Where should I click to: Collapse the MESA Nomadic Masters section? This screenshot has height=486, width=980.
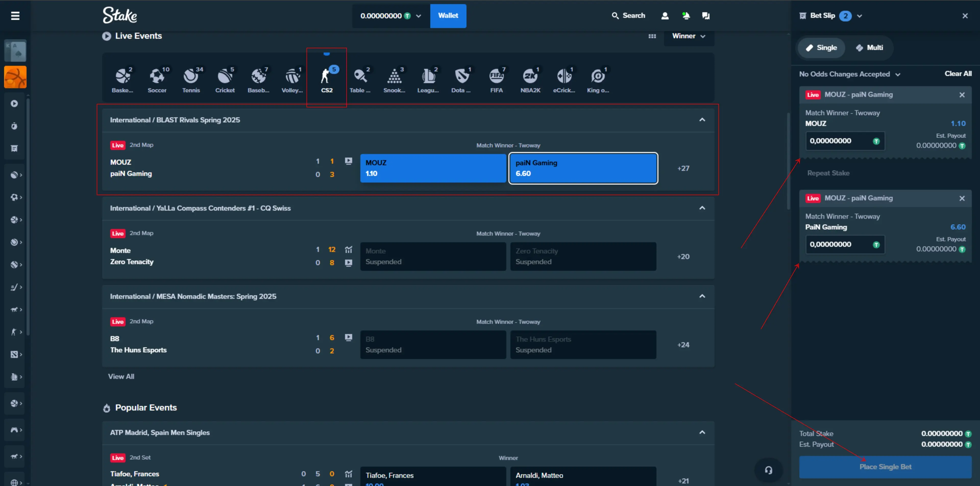[x=702, y=296]
